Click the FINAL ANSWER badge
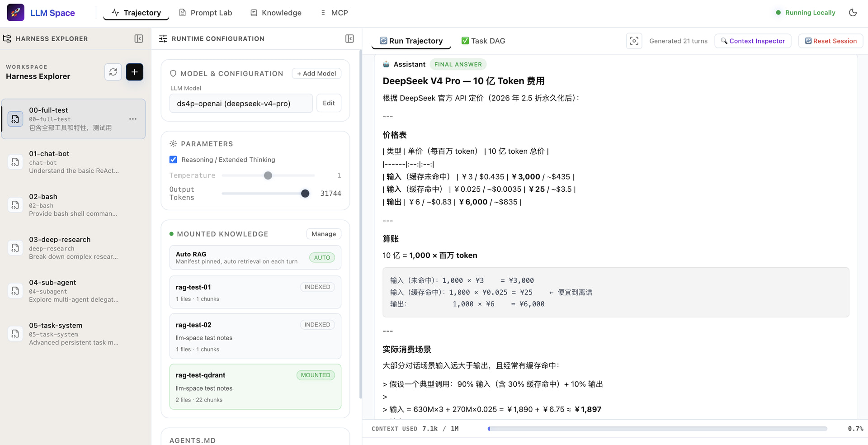The width and height of the screenshot is (868, 445). (458, 65)
